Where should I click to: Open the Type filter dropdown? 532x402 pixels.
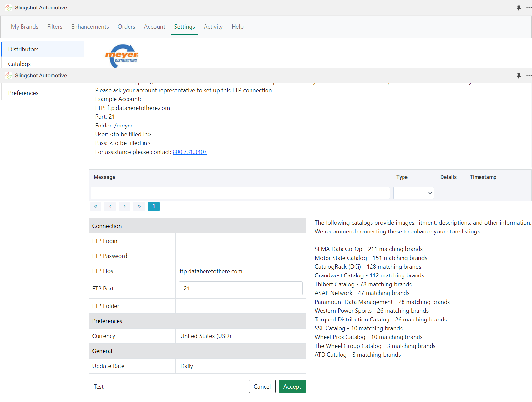[x=414, y=193]
